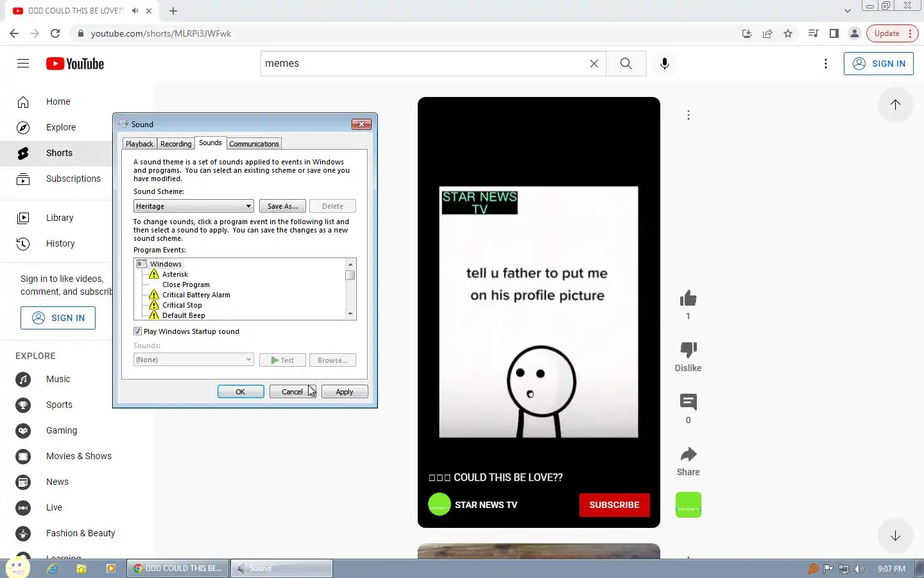This screenshot has width=924, height=578.
Task: Select the Asterisk program event
Action: (x=175, y=274)
